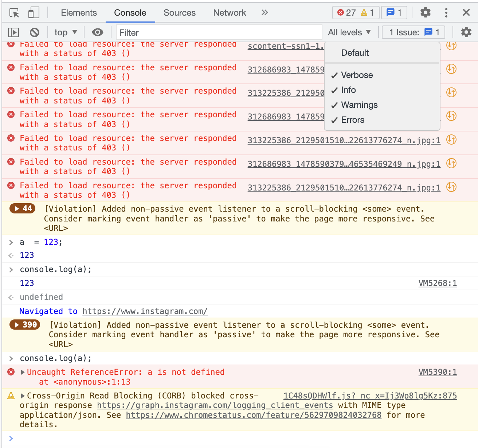478x448 pixels.
Task: Toggle the device toolbar icon
Action: (x=34, y=13)
